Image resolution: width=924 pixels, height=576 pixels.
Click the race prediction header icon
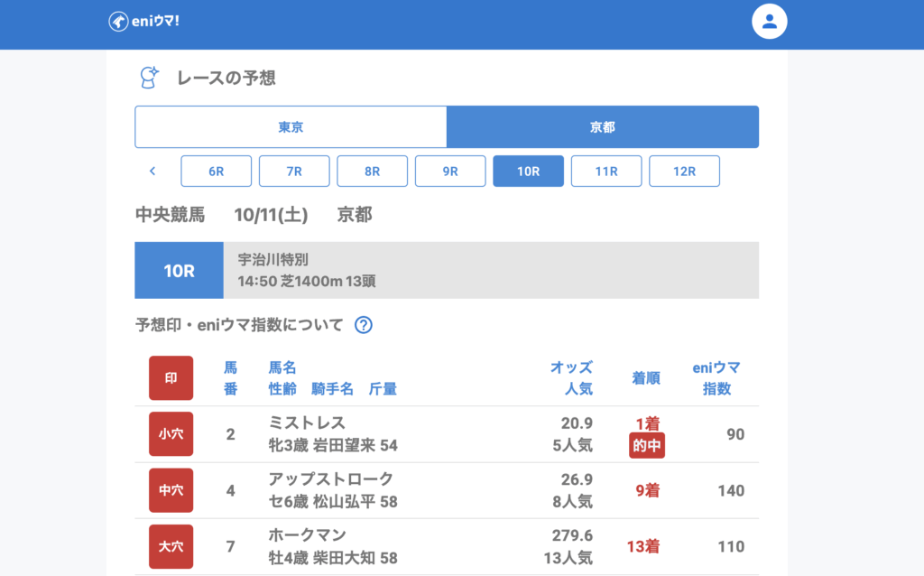pos(149,78)
